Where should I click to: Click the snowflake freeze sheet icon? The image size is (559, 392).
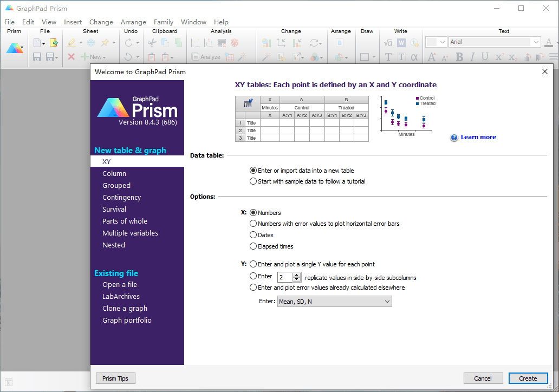[91, 43]
